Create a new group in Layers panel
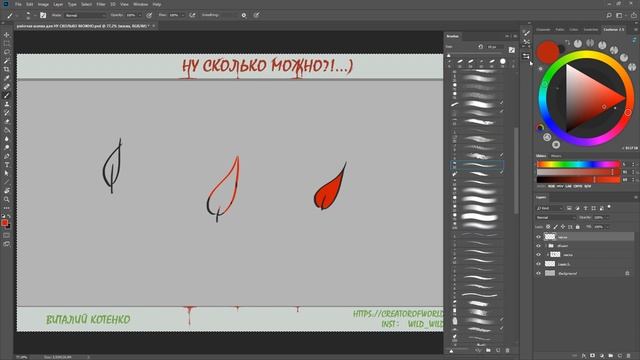 pyautogui.click(x=611, y=356)
